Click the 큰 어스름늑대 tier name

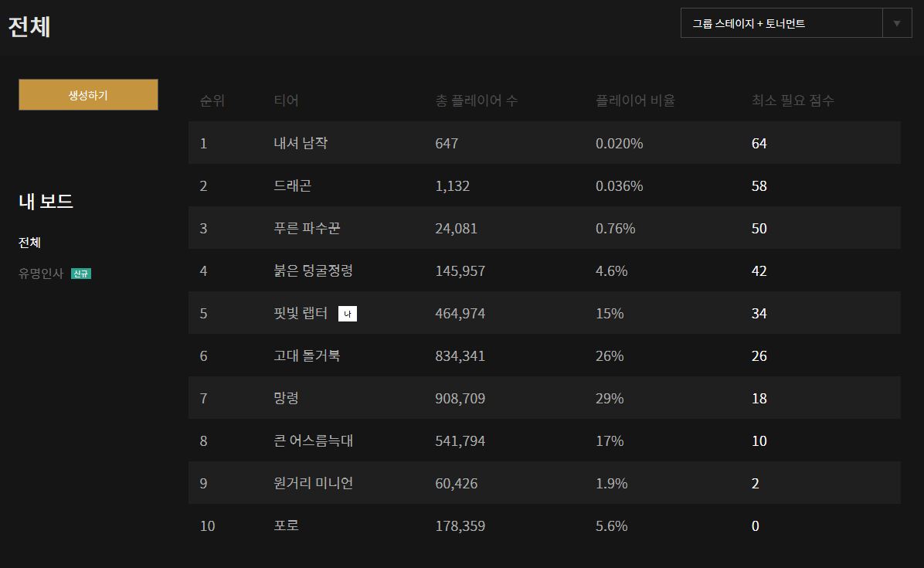[313, 440]
